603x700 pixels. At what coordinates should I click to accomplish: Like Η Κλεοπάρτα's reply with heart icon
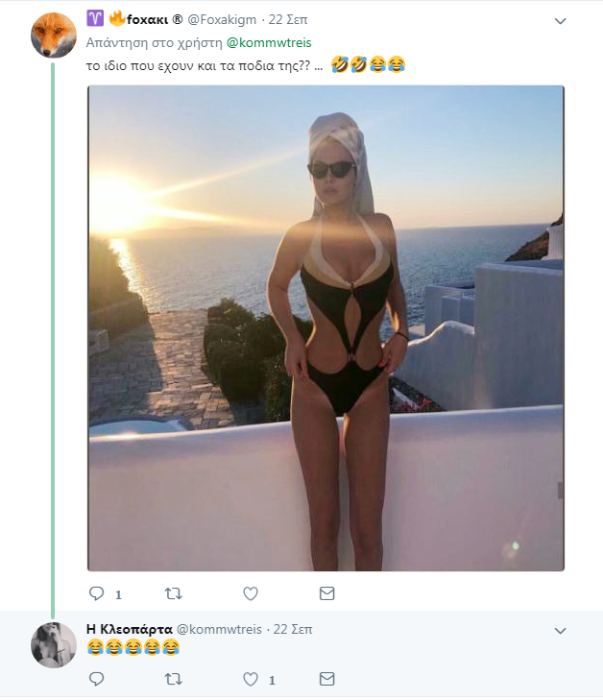[251, 679]
